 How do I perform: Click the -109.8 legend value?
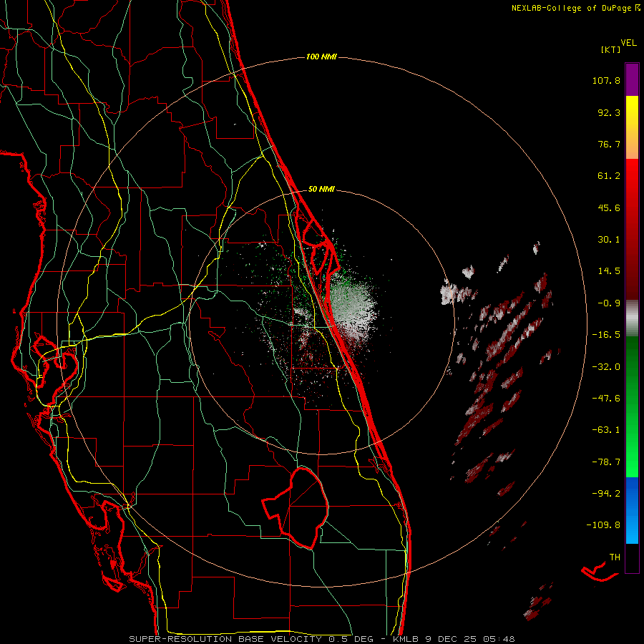click(603, 525)
